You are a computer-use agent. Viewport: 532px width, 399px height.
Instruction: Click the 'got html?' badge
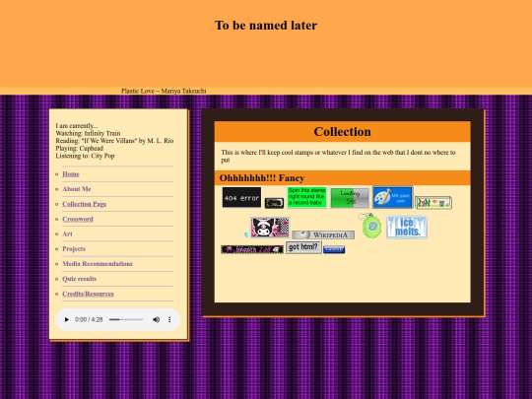(x=303, y=247)
